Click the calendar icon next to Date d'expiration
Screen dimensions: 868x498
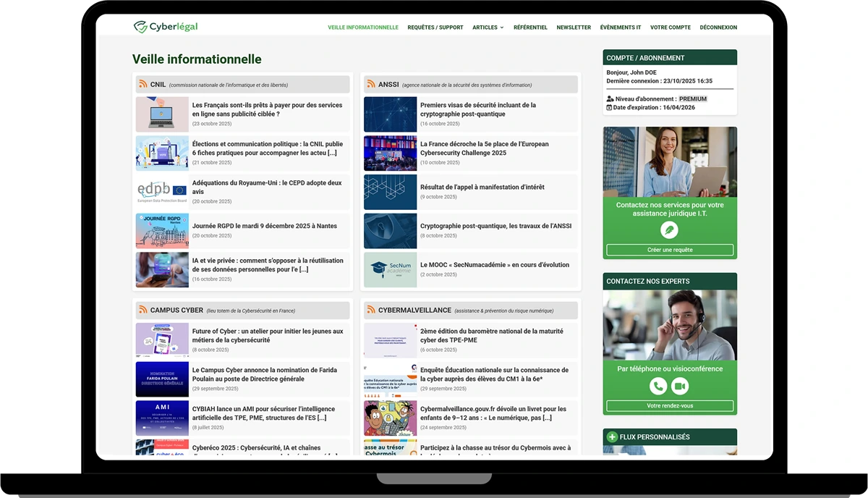click(610, 108)
